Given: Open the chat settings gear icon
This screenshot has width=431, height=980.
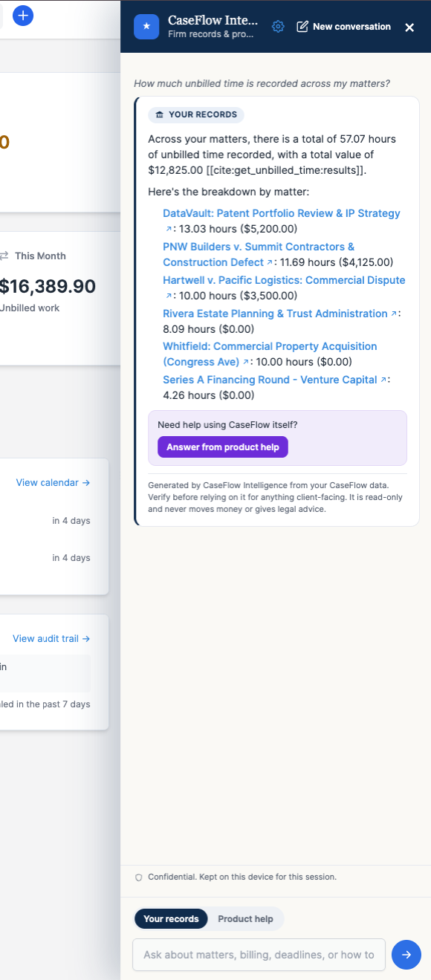Looking at the screenshot, I should point(278,27).
